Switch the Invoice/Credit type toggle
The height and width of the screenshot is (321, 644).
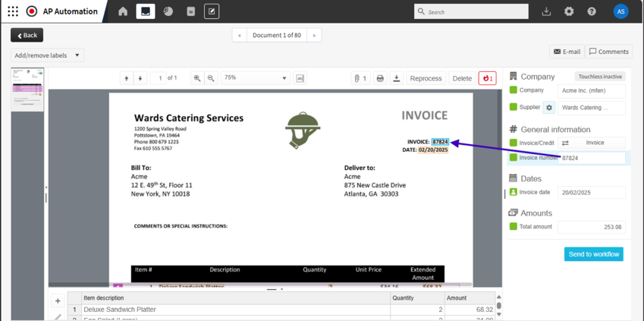click(565, 143)
